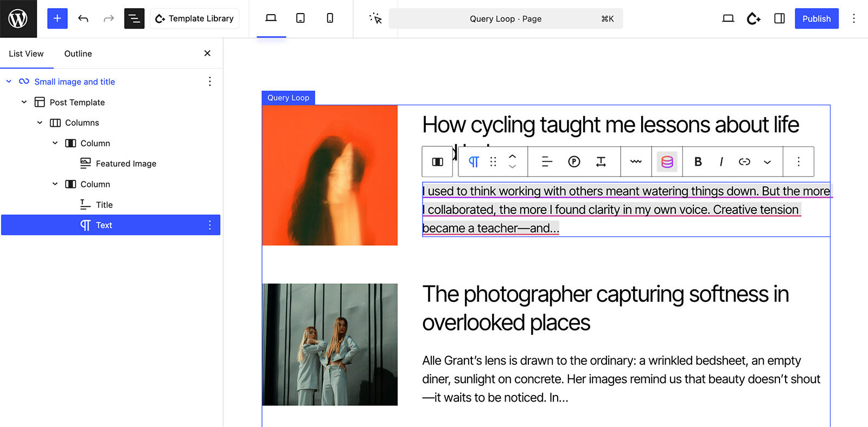This screenshot has height=427, width=868.
Task: Toggle the Settings sidebar panel
Action: [780, 18]
